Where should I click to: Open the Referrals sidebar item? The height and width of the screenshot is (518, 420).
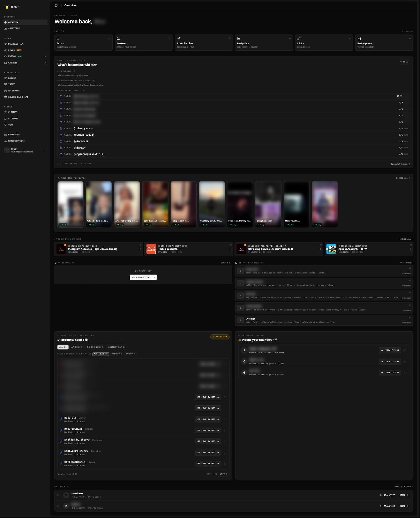coord(25,135)
